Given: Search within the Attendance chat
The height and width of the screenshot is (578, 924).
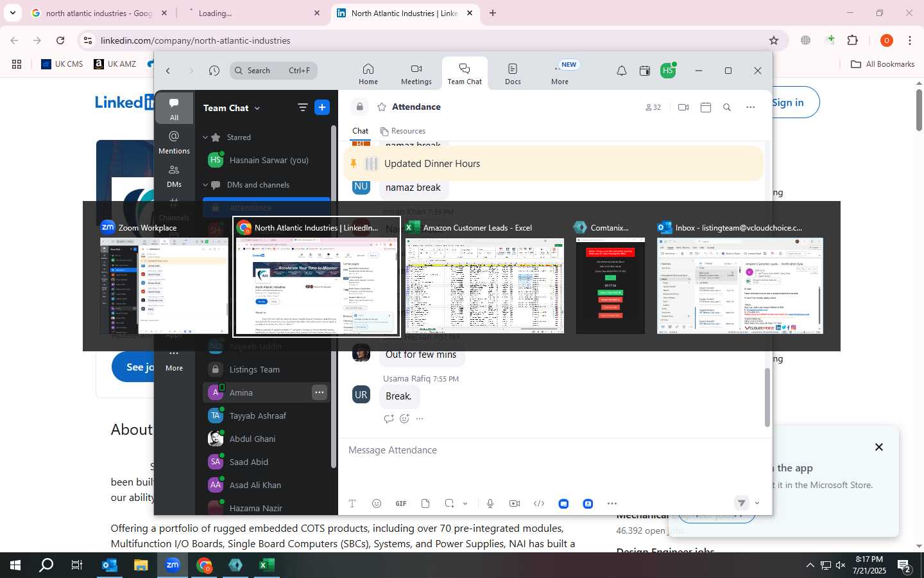Looking at the screenshot, I should 727,107.
